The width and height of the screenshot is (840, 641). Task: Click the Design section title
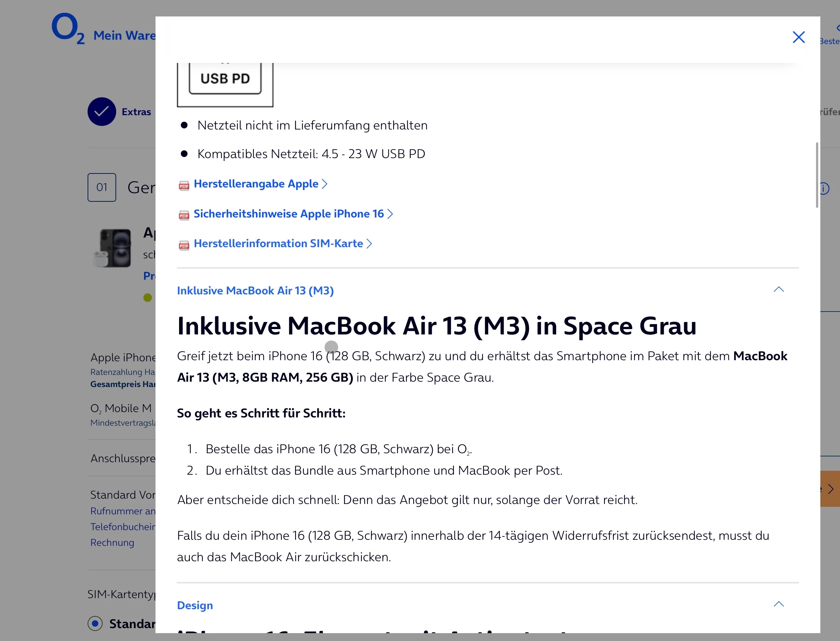[195, 606]
